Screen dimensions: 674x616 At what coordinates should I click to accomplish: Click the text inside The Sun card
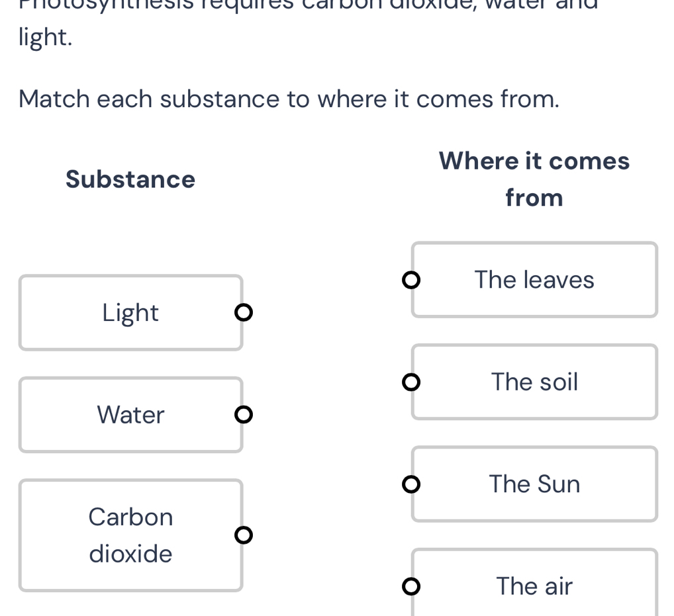[534, 484]
